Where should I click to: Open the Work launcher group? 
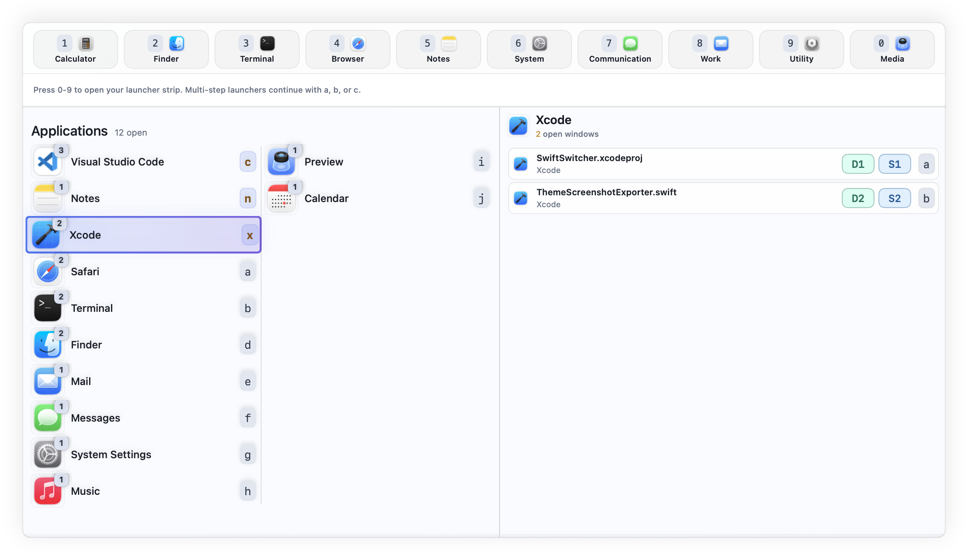[x=710, y=49]
